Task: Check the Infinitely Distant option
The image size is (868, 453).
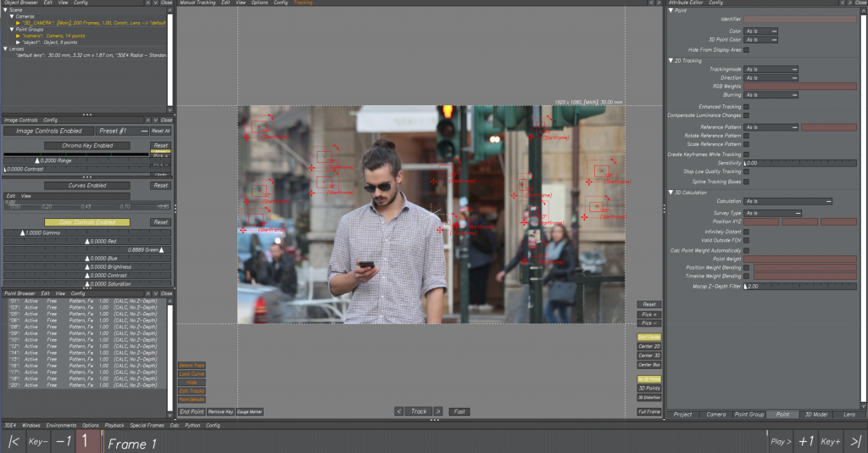Action: 746,232
